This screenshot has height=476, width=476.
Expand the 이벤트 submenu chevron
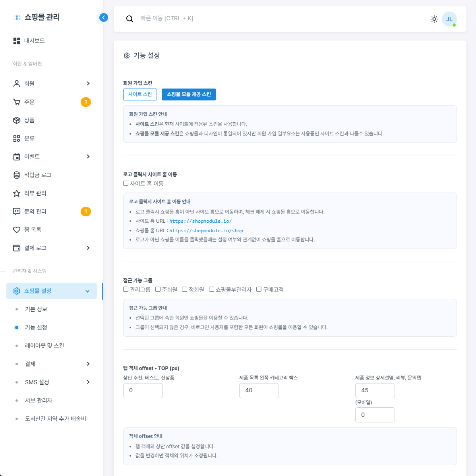88,156
